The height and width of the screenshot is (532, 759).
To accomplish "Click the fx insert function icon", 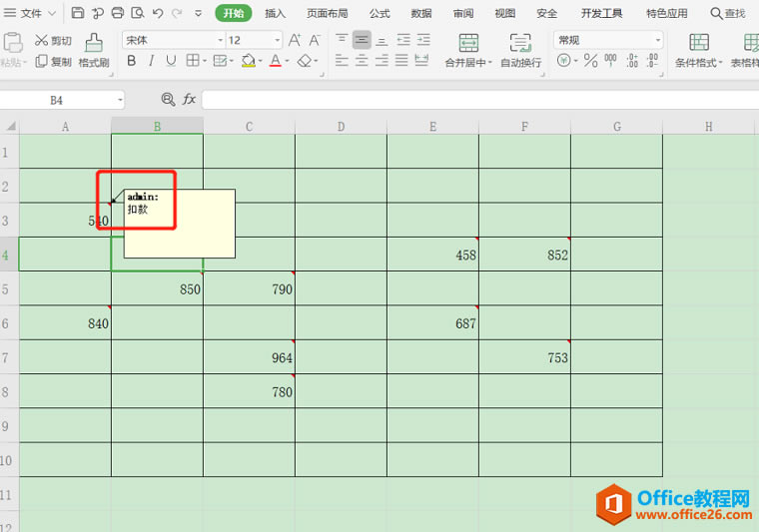I will click(x=189, y=100).
